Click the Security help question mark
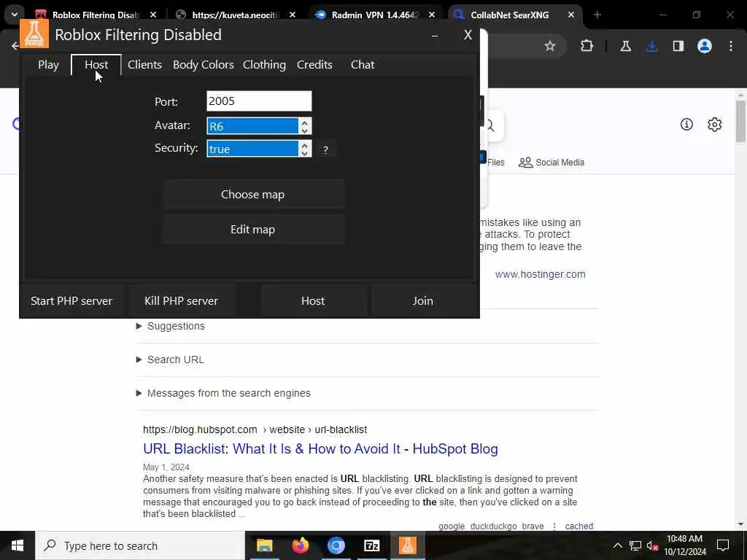 [325, 149]
